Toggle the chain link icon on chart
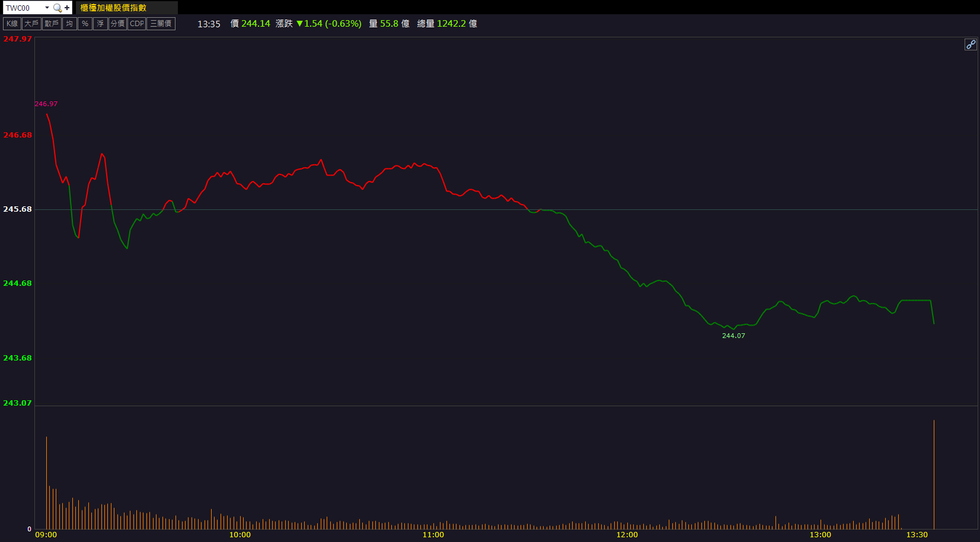980x542 pixels. (971, 44)
